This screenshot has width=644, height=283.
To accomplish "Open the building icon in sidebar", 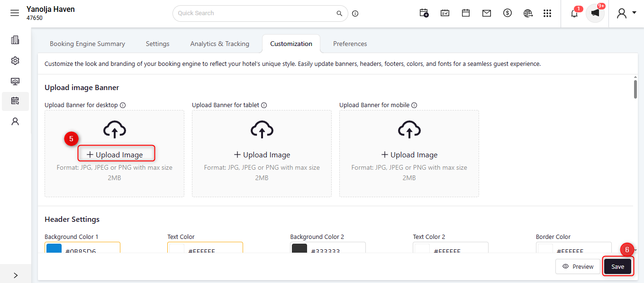I will 15,40.
